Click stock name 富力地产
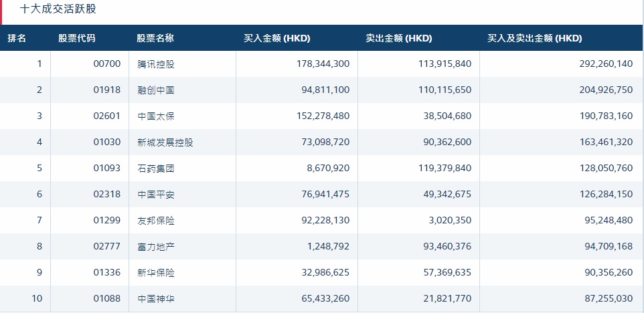Image resolution: width=644 pixels, height=313 pixels. pos(156,247)
